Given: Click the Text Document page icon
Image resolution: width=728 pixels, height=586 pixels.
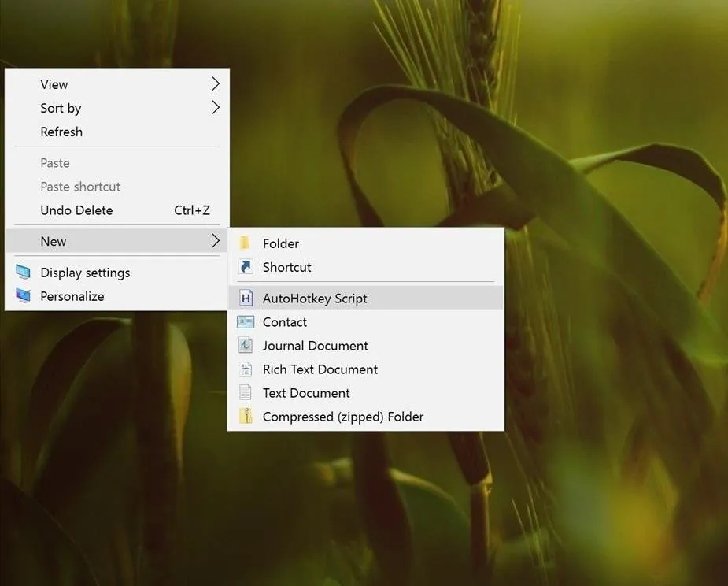Looking at the screenshot, I should [245, 393].
